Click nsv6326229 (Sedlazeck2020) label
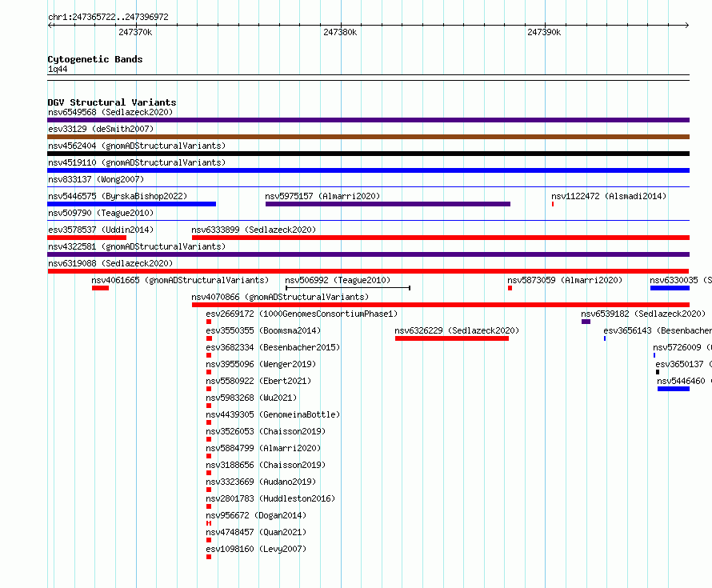Image resolution: width=712 pixels, height=588 pixels. click(x=457, y=330)
